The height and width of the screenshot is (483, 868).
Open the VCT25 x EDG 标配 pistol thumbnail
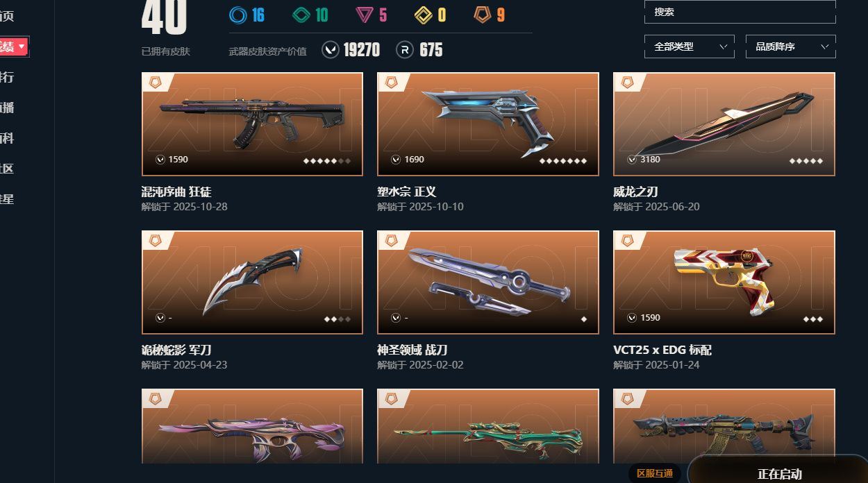[724, 282]
